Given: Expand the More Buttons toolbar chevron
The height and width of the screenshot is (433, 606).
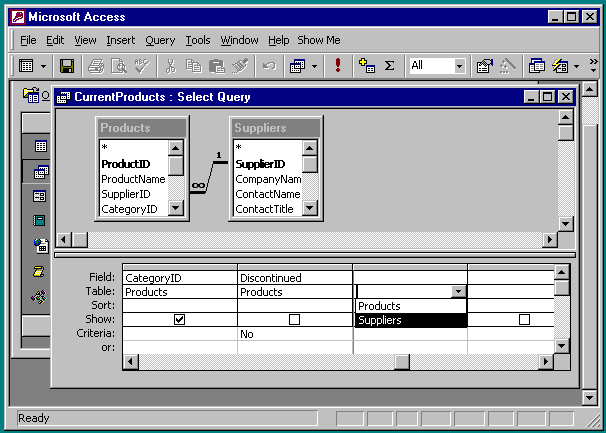Looking at the screenshot, I should (x=593, y=66).
